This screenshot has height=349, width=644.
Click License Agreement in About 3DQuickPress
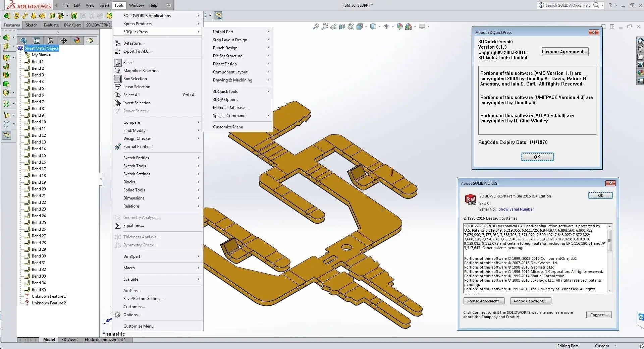coord(565,52)
